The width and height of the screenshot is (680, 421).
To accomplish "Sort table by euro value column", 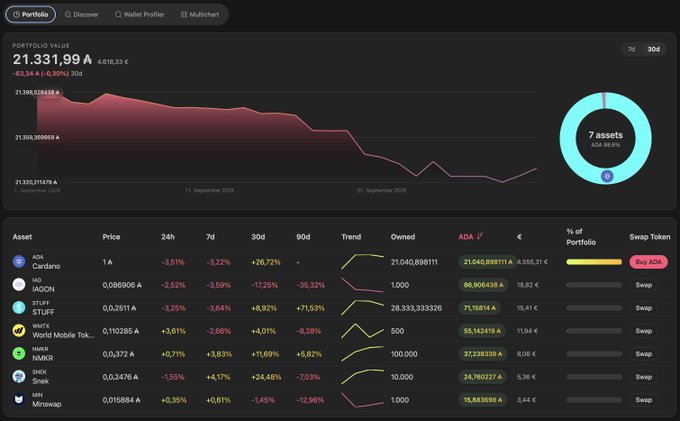I will [520, 237].
